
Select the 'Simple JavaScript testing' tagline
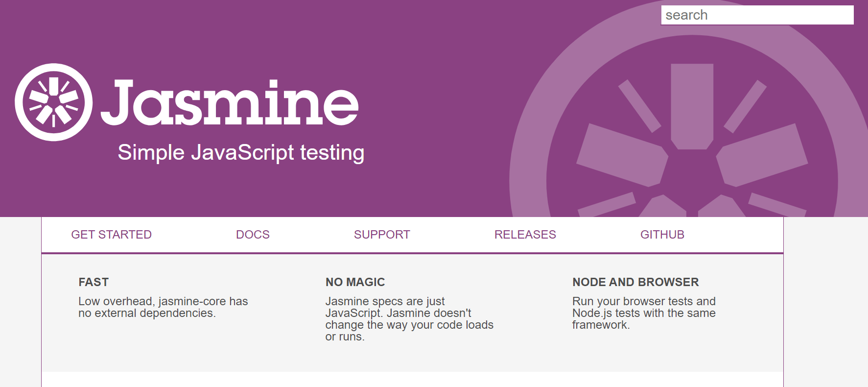(x=241, y=153)
